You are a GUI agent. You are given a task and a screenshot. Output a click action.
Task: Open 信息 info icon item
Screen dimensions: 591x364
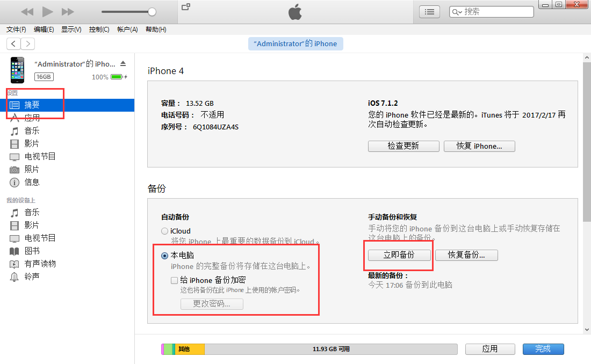67,183
